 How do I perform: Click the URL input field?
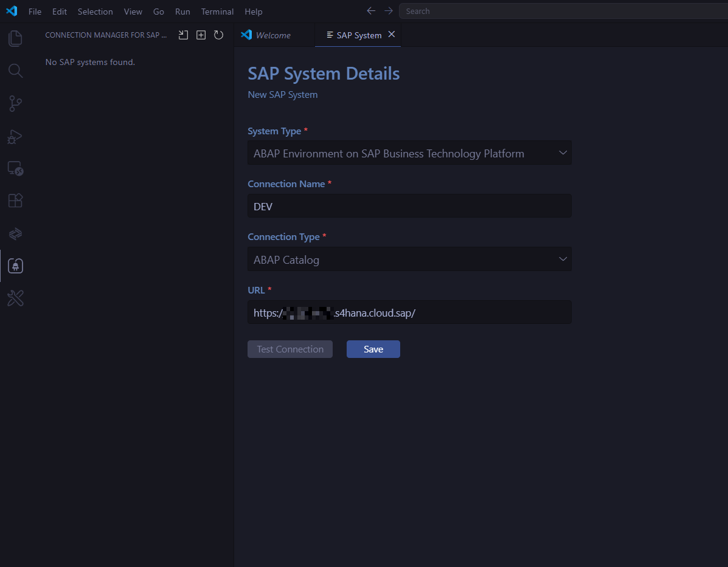tap(409, 312)
